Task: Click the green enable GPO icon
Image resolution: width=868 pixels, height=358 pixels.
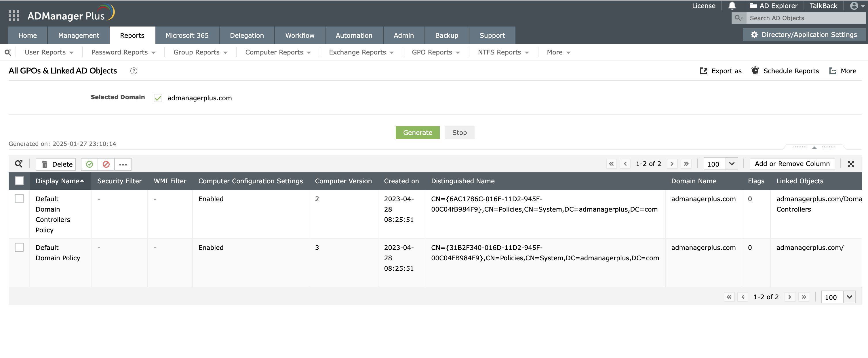Action: 89,164
